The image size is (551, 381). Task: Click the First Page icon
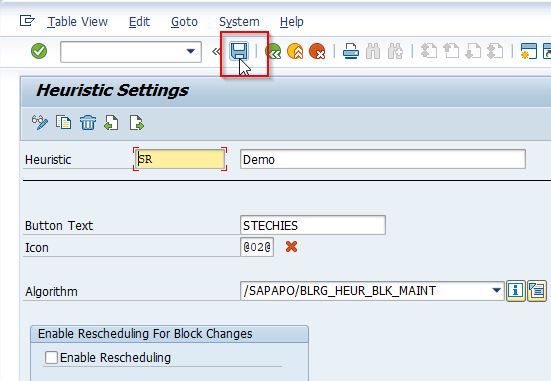(x=429, y=51)
